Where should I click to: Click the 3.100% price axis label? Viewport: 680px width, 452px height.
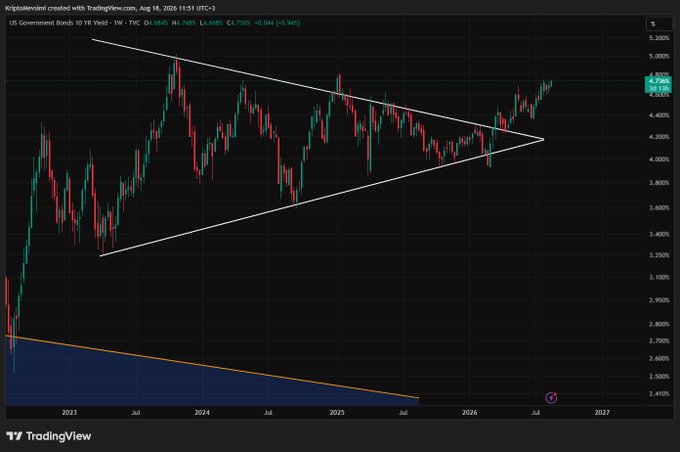click(x=659, y=277)
